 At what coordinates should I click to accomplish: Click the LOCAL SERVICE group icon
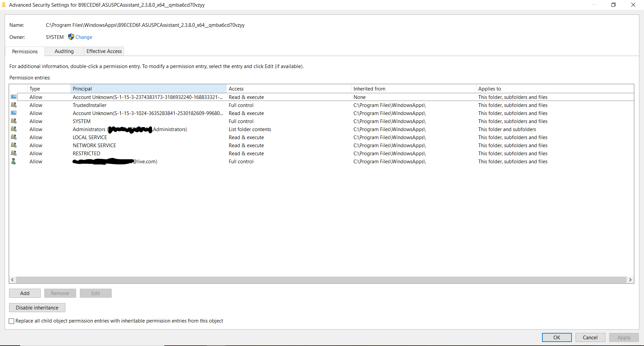pos(14,137)
